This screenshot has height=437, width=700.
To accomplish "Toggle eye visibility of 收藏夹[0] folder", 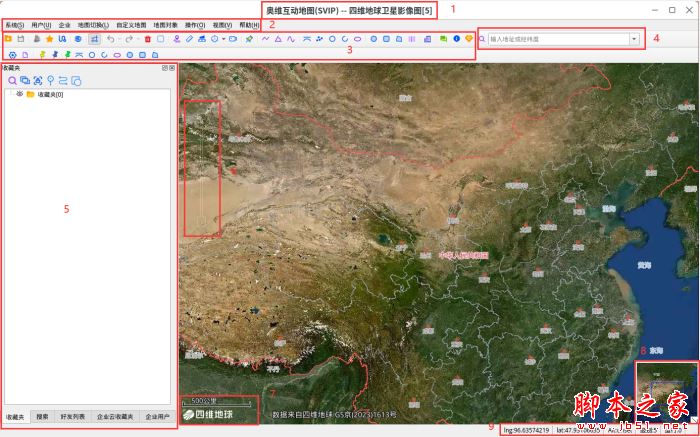I will point(20,94).
